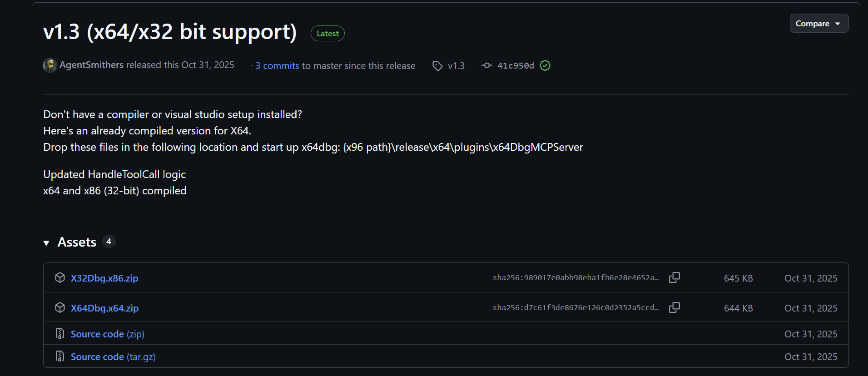Viewport: 868px width, 376px height.
Task: Click the release title v1.3 heading
Action: (170, 32)
